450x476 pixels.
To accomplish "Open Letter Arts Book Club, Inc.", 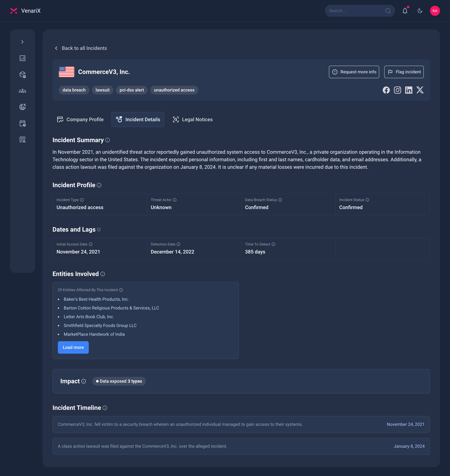I will 89,317.
